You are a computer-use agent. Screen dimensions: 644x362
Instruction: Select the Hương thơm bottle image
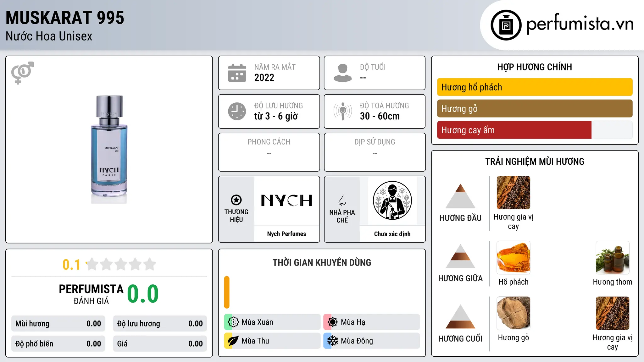point(612,258)
